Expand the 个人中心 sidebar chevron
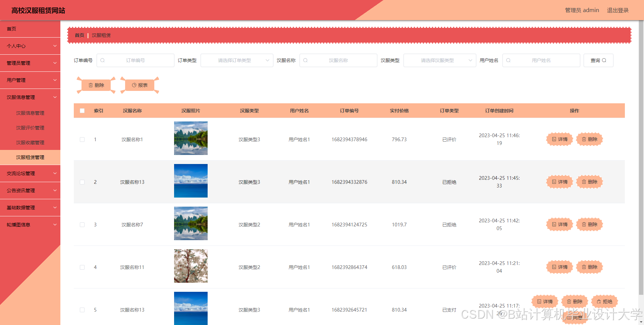 click(55, 46)
